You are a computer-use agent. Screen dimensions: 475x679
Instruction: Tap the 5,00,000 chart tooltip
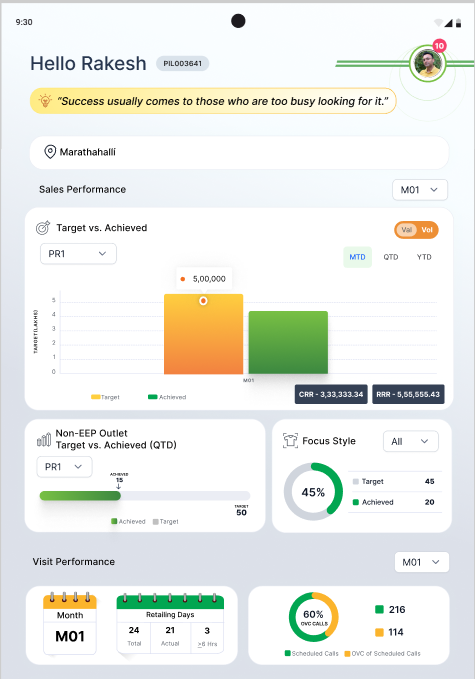click(x=204, y=279)
